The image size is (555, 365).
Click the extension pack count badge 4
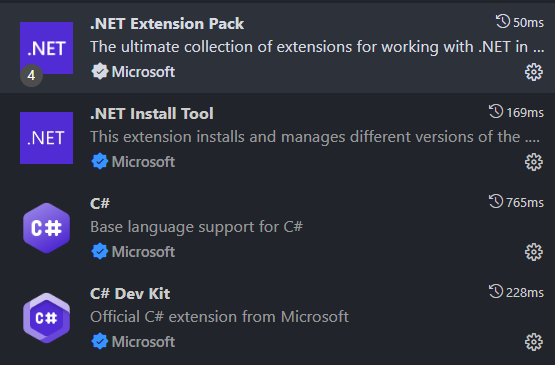tap(32, 75)
